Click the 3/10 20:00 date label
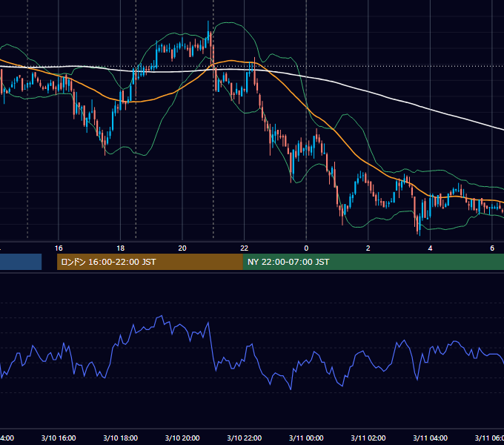The height and width of the screenshot is (445, 504). [x=182, y=438]
